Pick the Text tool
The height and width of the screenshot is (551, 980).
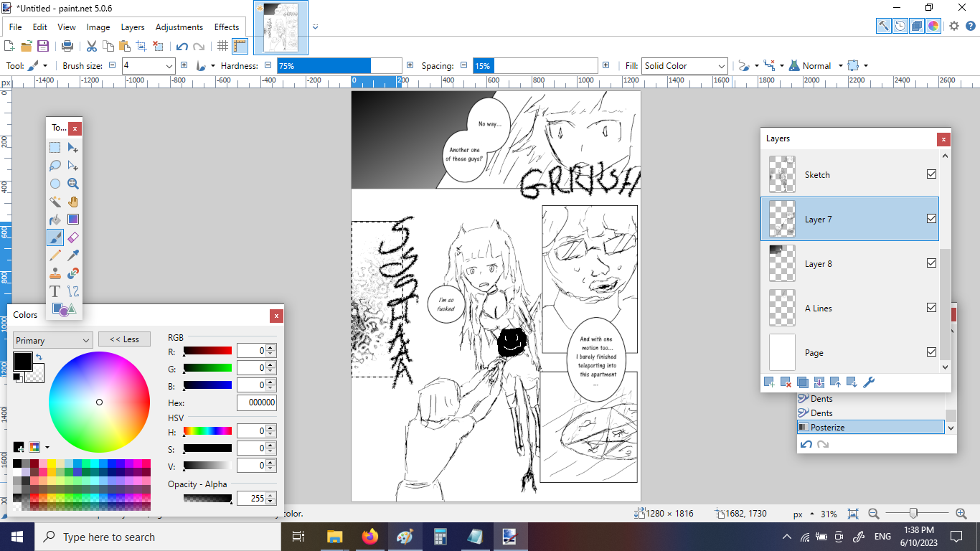click(x=55, y=291)
